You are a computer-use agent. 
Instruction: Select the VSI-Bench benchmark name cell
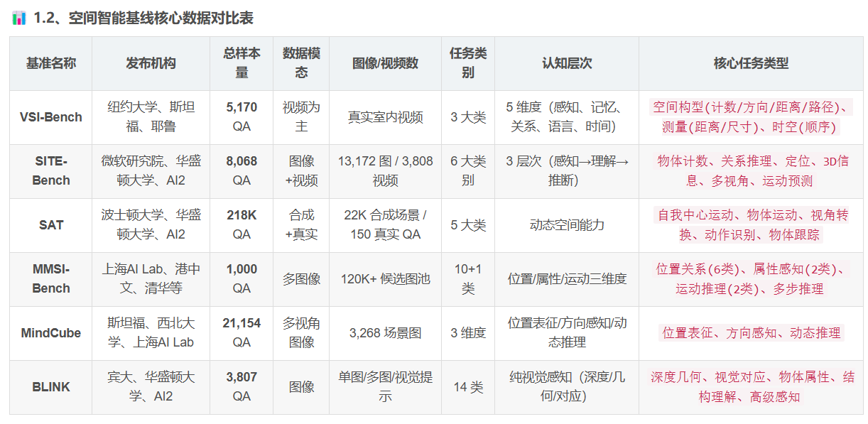point(51,117)
